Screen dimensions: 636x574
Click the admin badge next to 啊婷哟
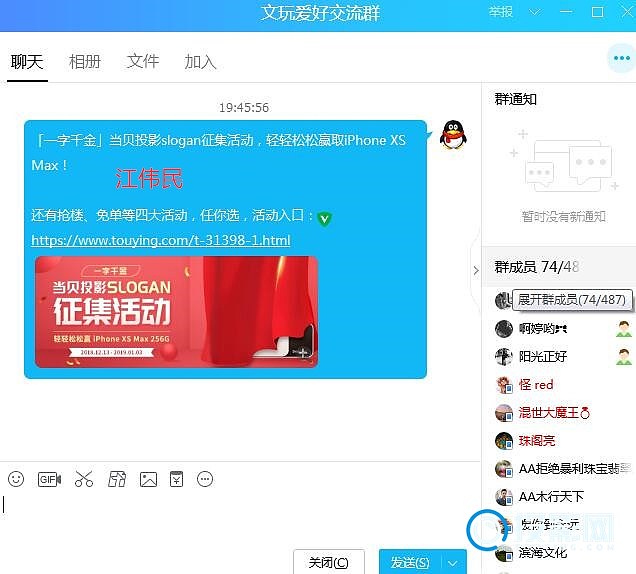point(624,329)
